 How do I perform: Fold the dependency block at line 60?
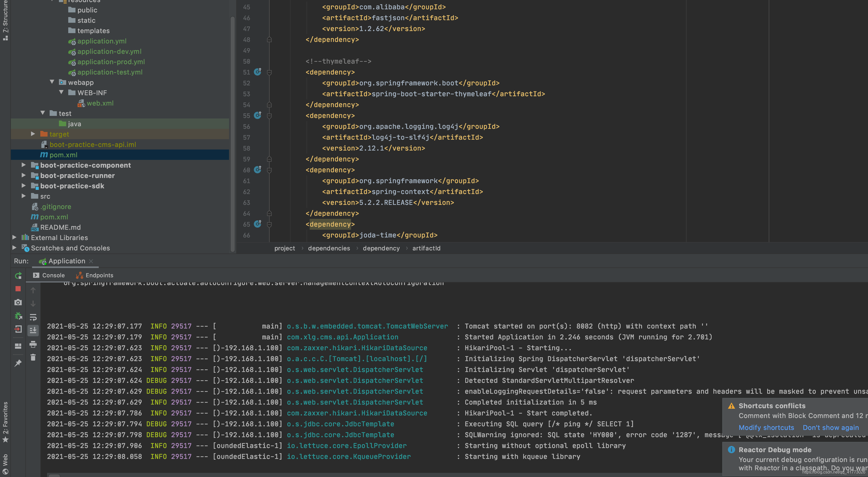click(x=269, y=170)
